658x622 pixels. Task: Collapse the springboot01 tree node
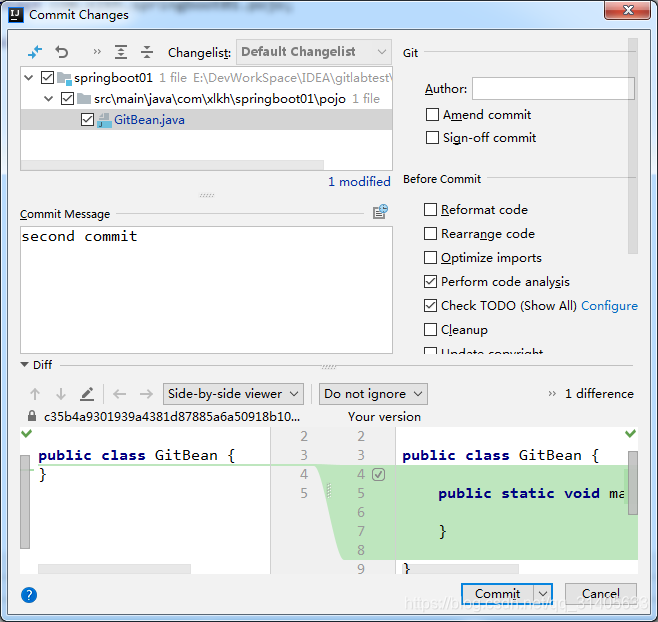[x=29, y=78]
